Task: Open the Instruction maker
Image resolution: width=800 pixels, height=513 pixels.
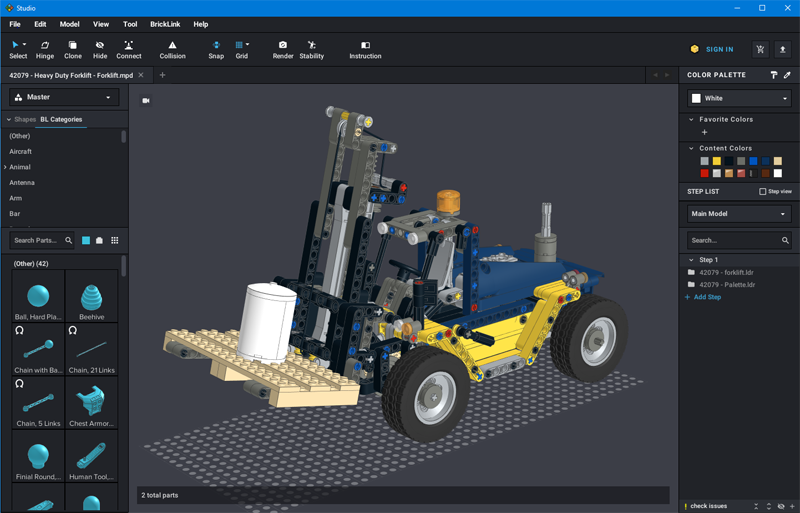Action: pyautogui.click(x=365, y=49)
